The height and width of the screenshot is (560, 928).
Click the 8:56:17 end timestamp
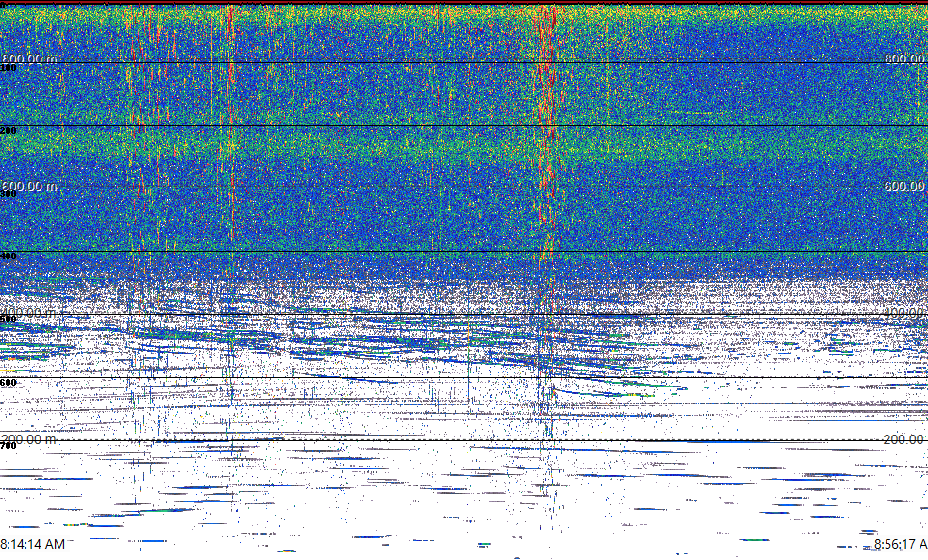click(901, 544)
